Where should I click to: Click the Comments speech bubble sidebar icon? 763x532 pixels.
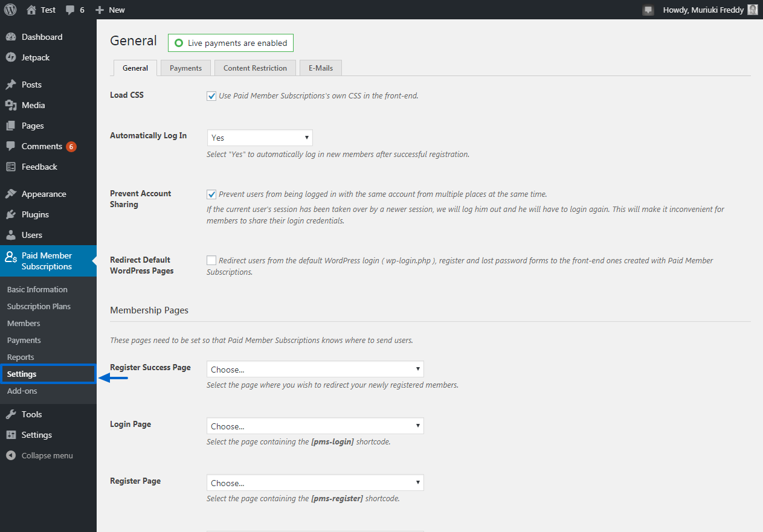(11, 146)
